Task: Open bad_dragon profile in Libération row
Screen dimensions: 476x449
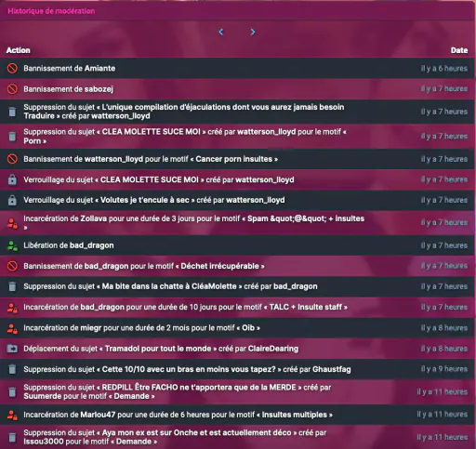Action: pyautogui.click(x=91, y=245)
